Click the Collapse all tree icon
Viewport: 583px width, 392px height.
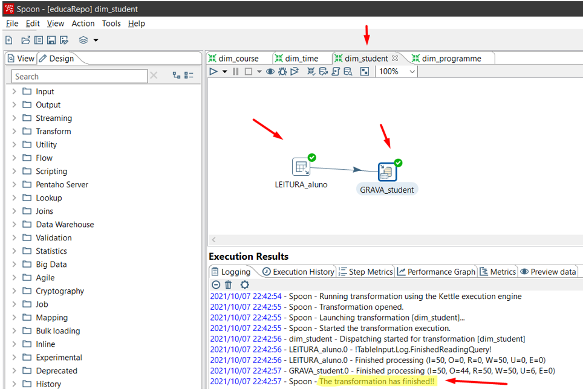[189, 76]
